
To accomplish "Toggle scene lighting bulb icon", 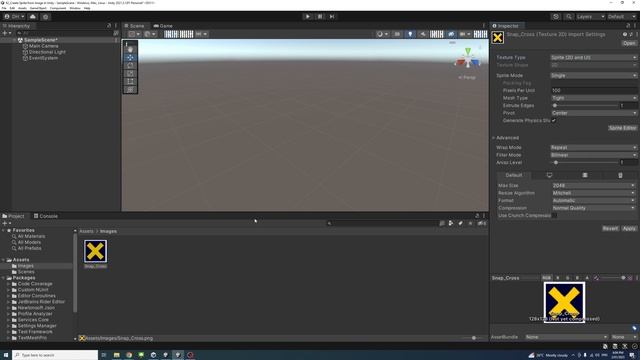I will click(x=410, y=34).
